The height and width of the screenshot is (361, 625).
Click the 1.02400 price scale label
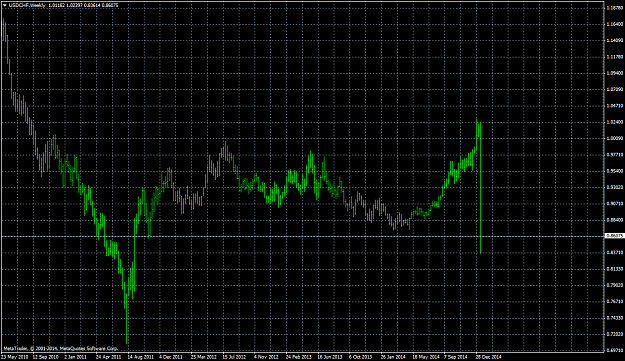pos(615,122)
